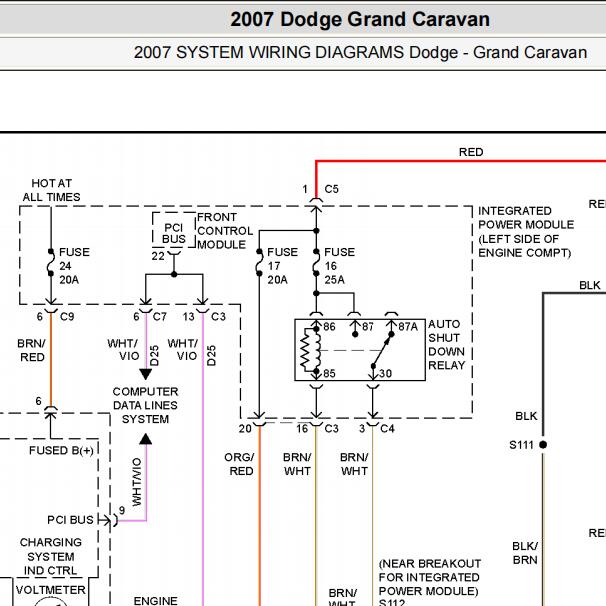Screen dimensions: 606x606
Task: Click the S111 splice dot on black wire
Action: (x=543, y=445)
